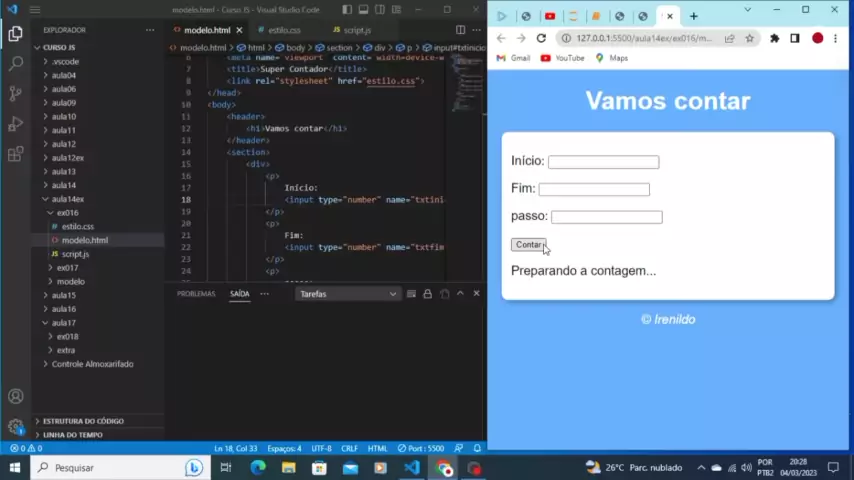Open the Extensions view icon
The width and height of the screenshot is (854, 480).
(x=15, y=154)
